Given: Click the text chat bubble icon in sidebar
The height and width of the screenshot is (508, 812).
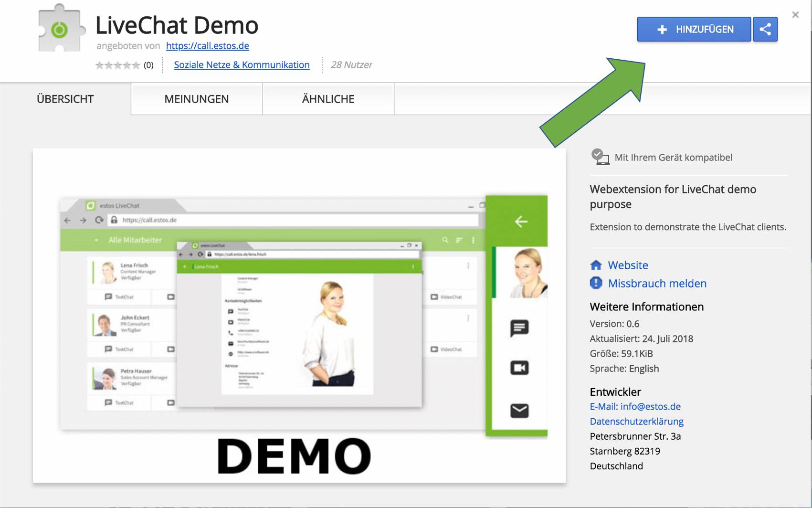Looking at the screenshot, I should [x=519, y=328].
